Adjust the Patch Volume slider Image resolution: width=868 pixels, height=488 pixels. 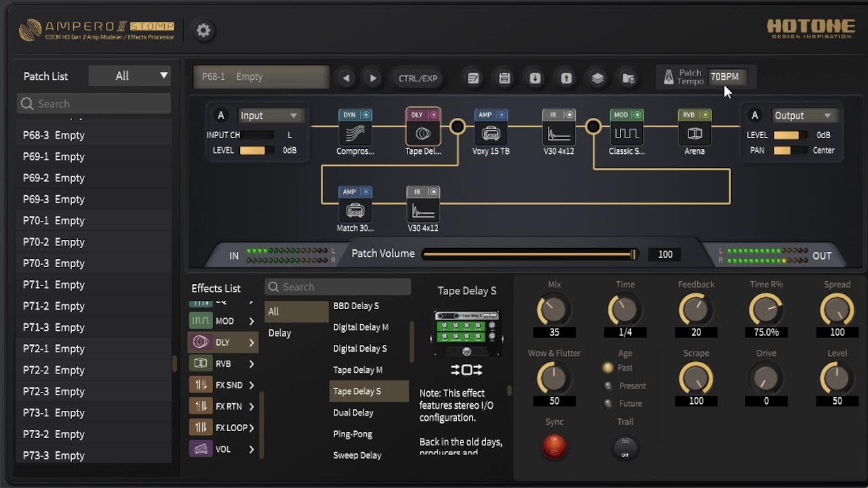click(x=530, y=254)
